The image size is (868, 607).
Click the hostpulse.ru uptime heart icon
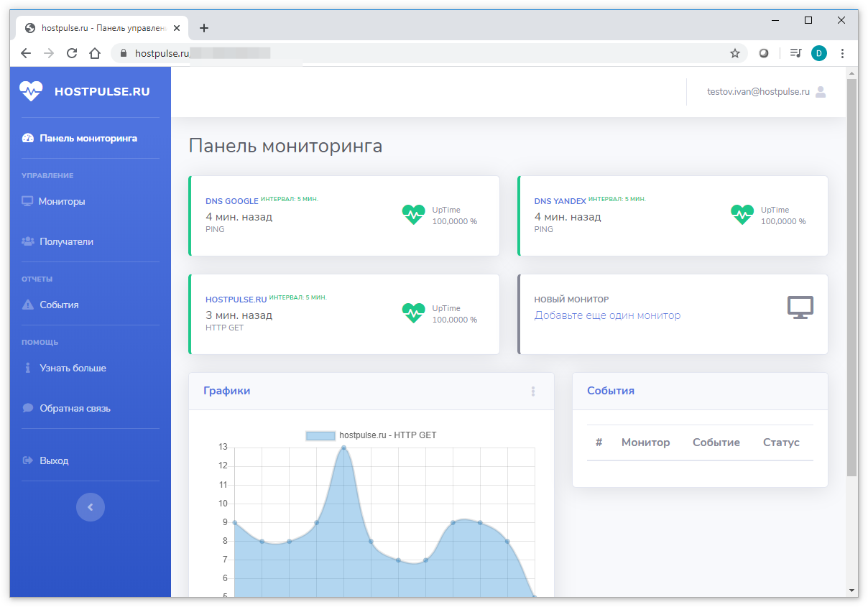coord(413,313)
